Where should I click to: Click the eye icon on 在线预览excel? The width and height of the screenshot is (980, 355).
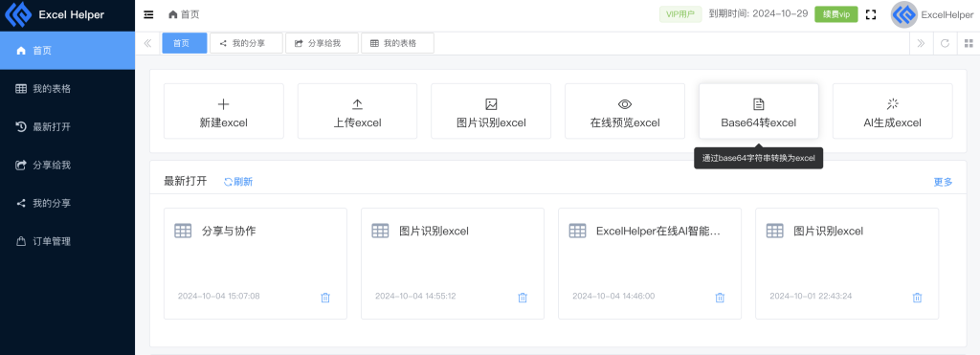[625, 104]
